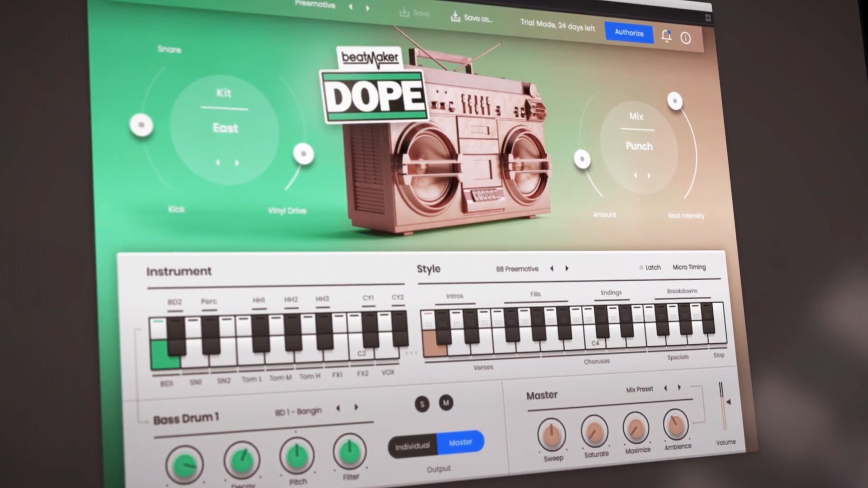Select next Style after 88 Preemotive
This screenshot has height=488, width=868.
[x=567, y=268]
